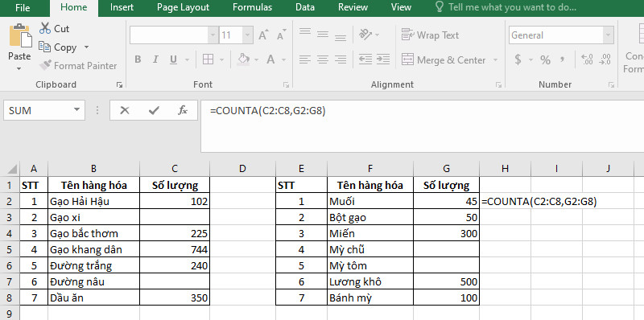Open Number group dialog launcher
The height and width of the screenshot is (320, 644).
point(611,84)
